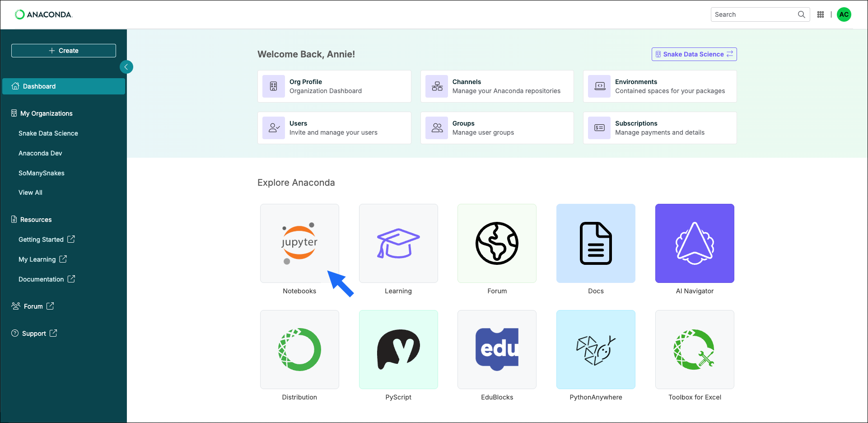This screenshot has height=423, width=868.
Task: Click the Search input field
Action: point(754,14)
